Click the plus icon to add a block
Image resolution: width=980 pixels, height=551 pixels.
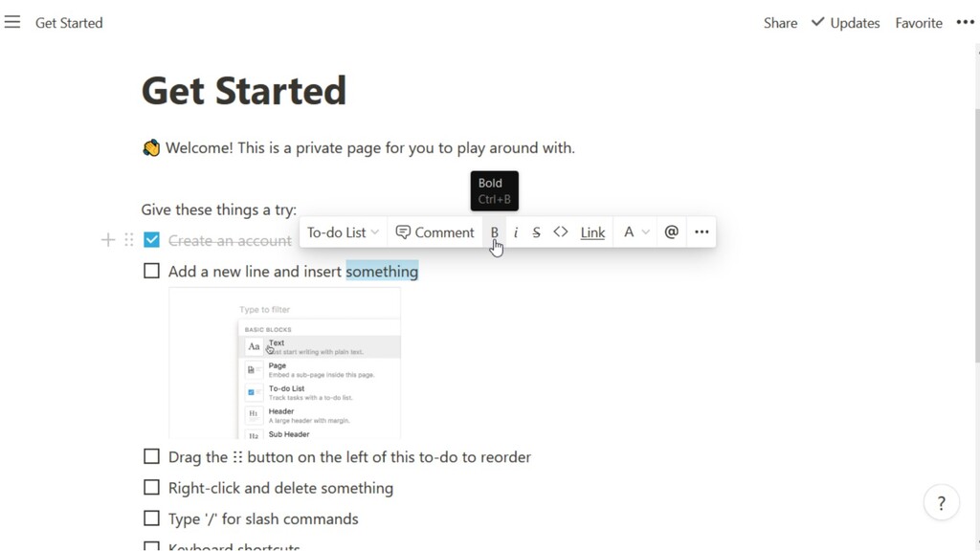coord(108,240)
